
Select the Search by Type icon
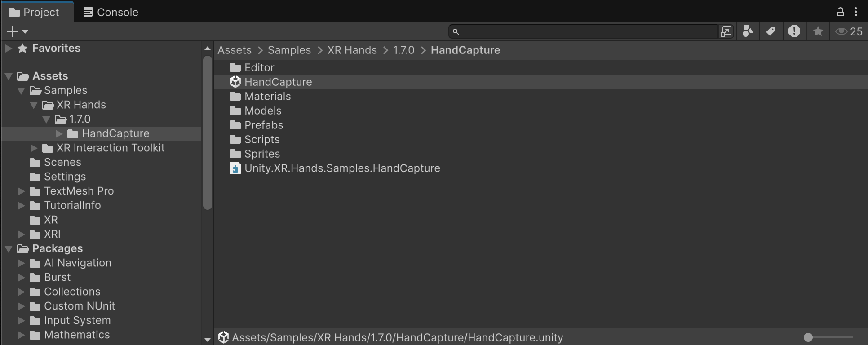pyautogui.click(x=748, y=31)
